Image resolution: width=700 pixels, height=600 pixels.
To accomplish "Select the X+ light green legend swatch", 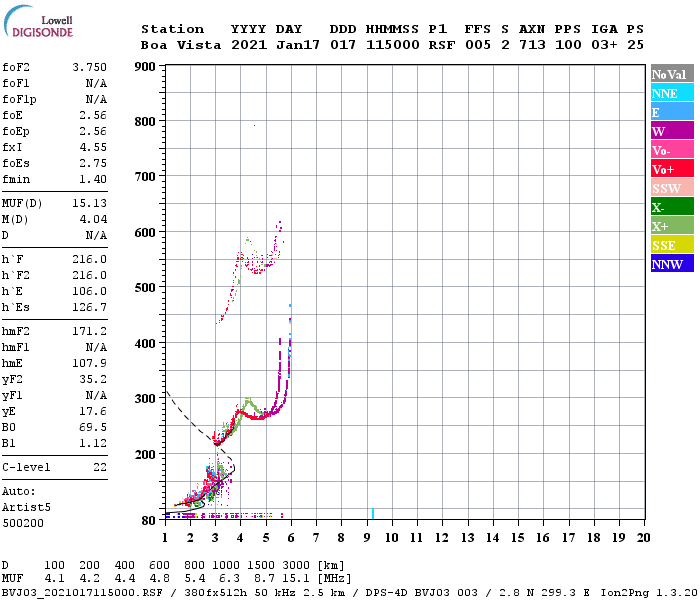I will 672,226.
